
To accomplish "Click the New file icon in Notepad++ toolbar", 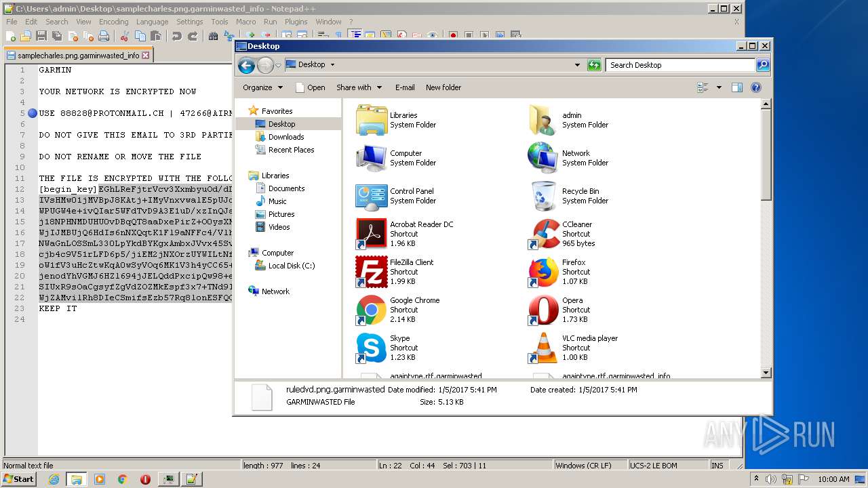I will (11, 36).
